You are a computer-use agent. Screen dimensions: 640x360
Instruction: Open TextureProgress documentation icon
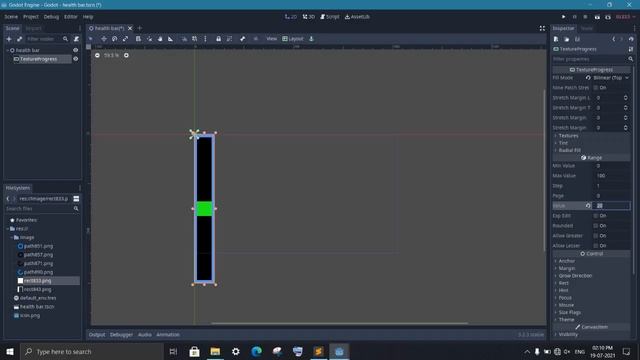[x=631, y=49]
